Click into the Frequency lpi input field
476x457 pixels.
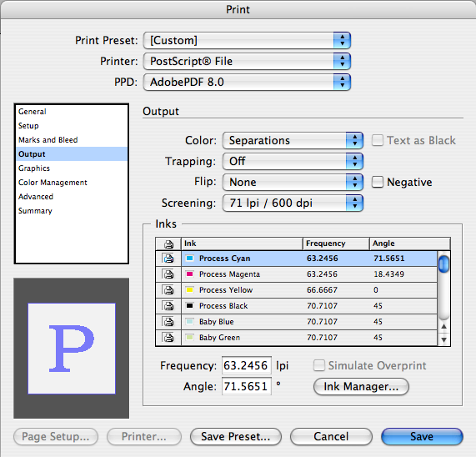point(246,365)
